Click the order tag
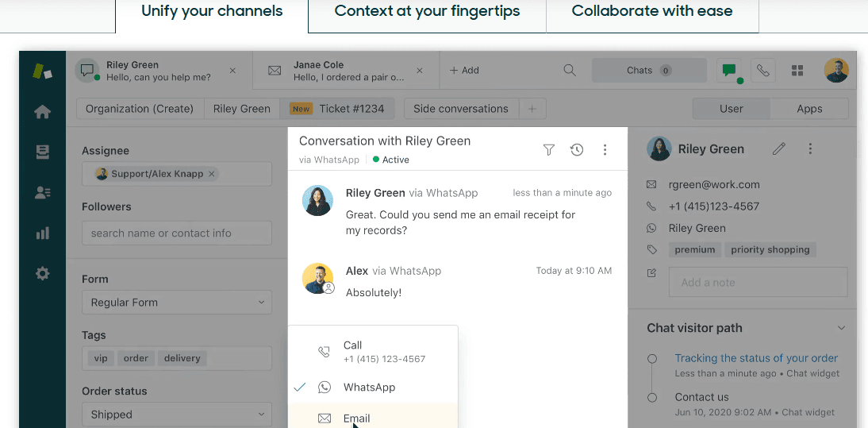Image resolution: width=868 pixels, height=428 pixels. 136,358
